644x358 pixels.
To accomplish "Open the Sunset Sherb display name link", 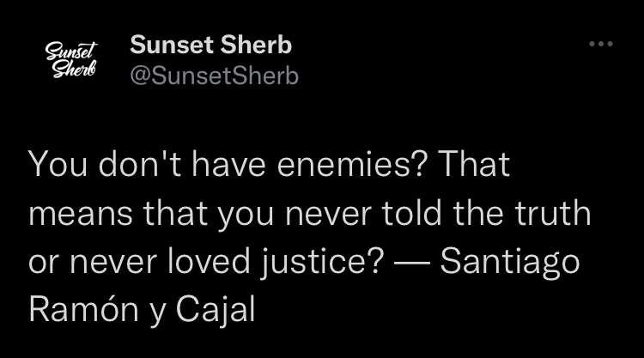I will click(210, 45).
